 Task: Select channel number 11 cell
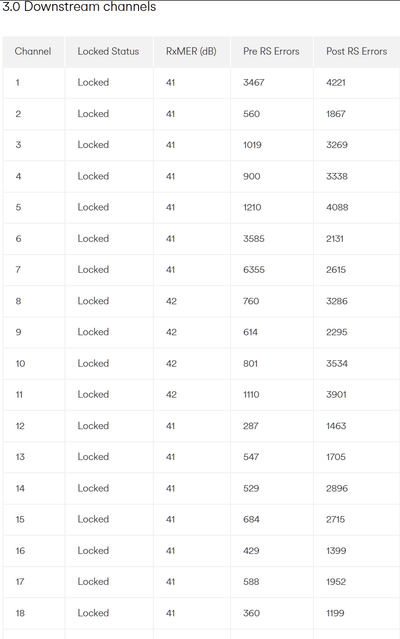(19, 394)
